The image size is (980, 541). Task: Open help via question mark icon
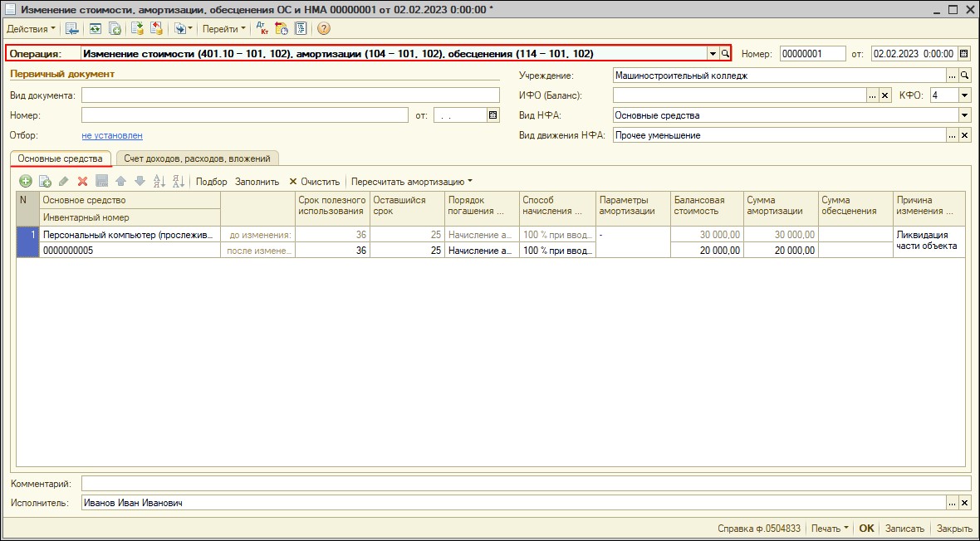(x=324, y=29)
